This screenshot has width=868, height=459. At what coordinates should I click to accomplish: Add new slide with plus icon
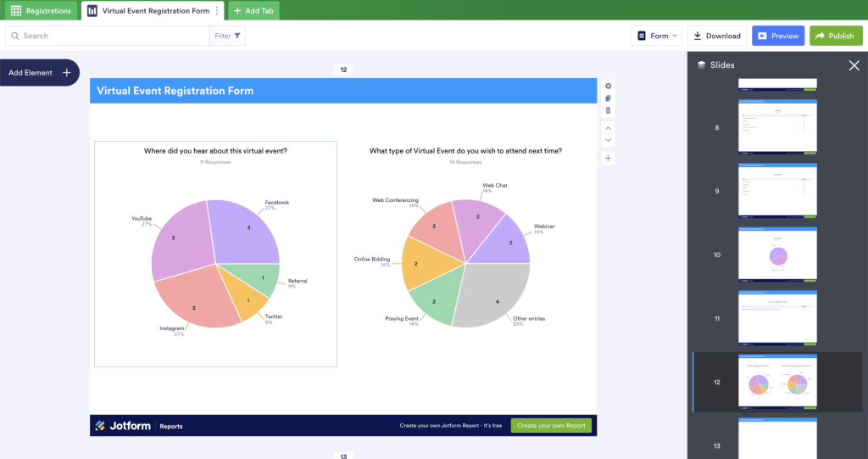pos(608,159)
